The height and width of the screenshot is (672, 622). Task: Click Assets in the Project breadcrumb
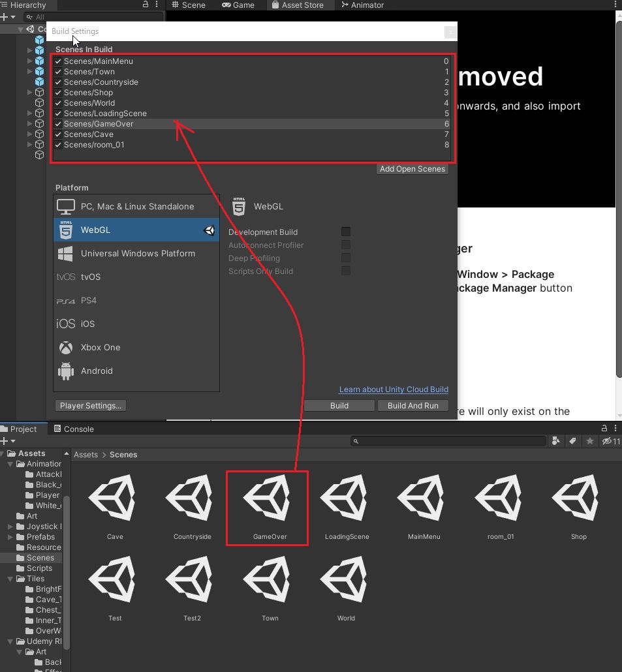click(86, 455)
